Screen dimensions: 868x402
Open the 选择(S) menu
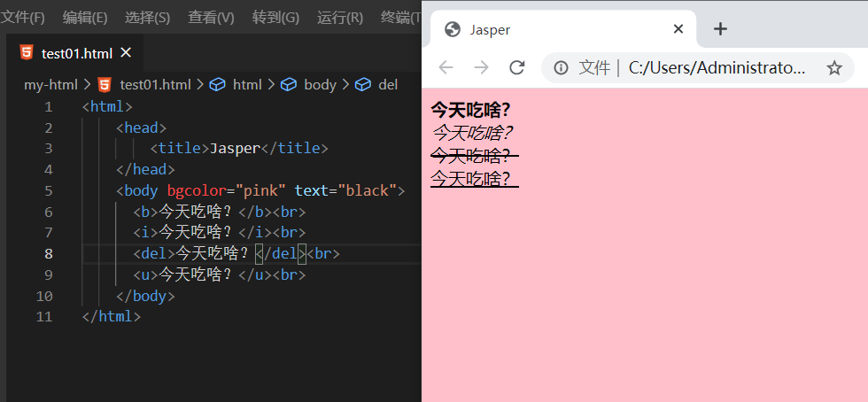[147, 17]
